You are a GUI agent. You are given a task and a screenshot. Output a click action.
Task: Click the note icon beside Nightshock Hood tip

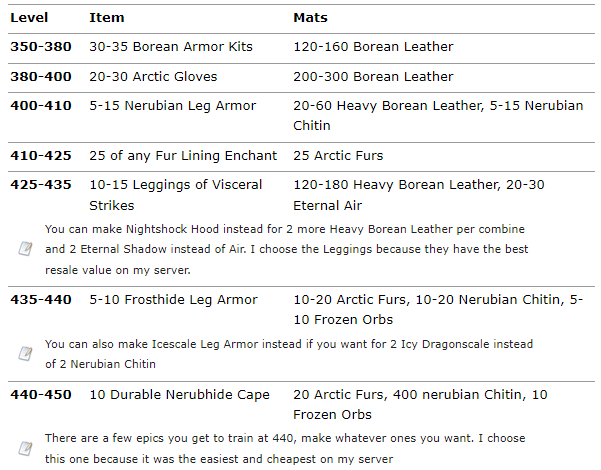26,248
